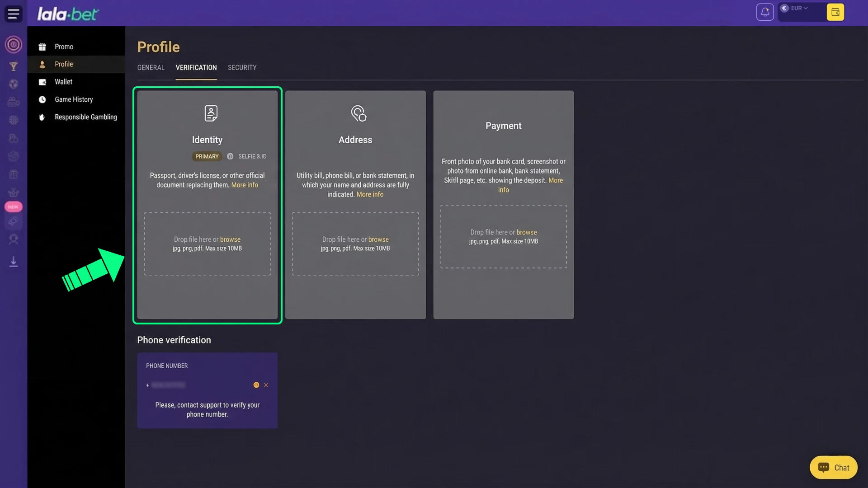The width and height of the screenshot is (868, 488).
Task: Click the roulette wheel sidebar icon
Action: click(x=14, y=45)
